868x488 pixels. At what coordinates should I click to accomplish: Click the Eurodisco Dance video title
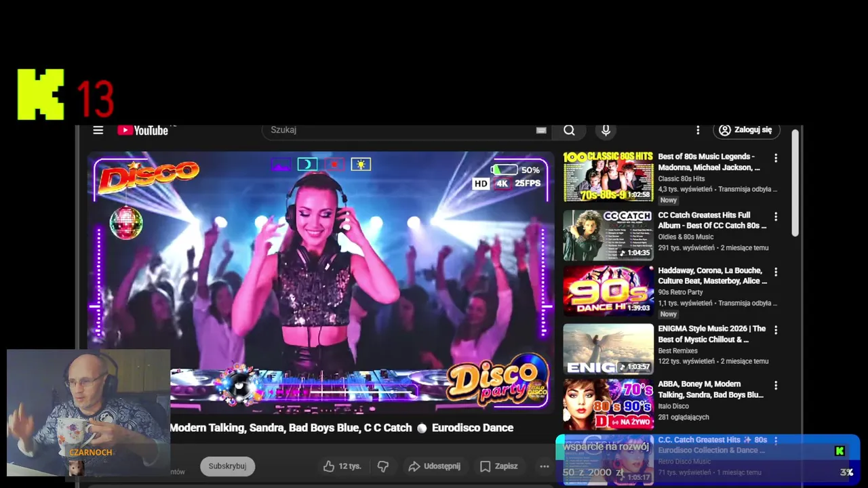click(x=341, y=428)
